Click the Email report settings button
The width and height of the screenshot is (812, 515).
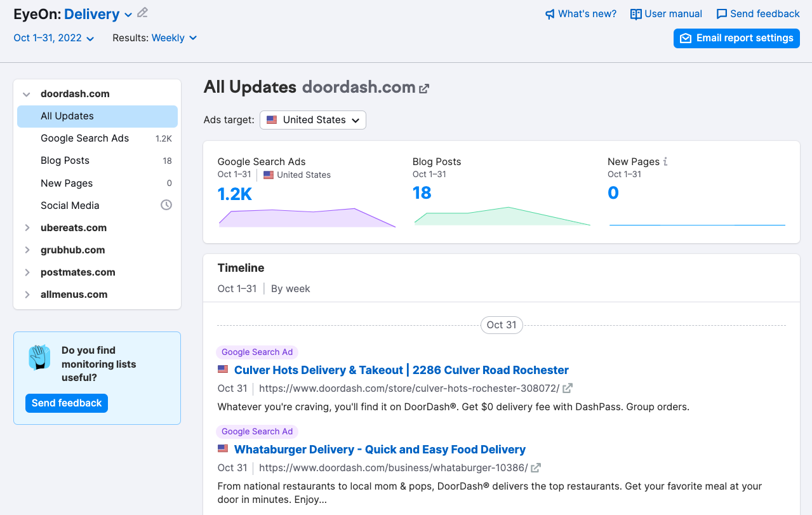pos(736,38)
